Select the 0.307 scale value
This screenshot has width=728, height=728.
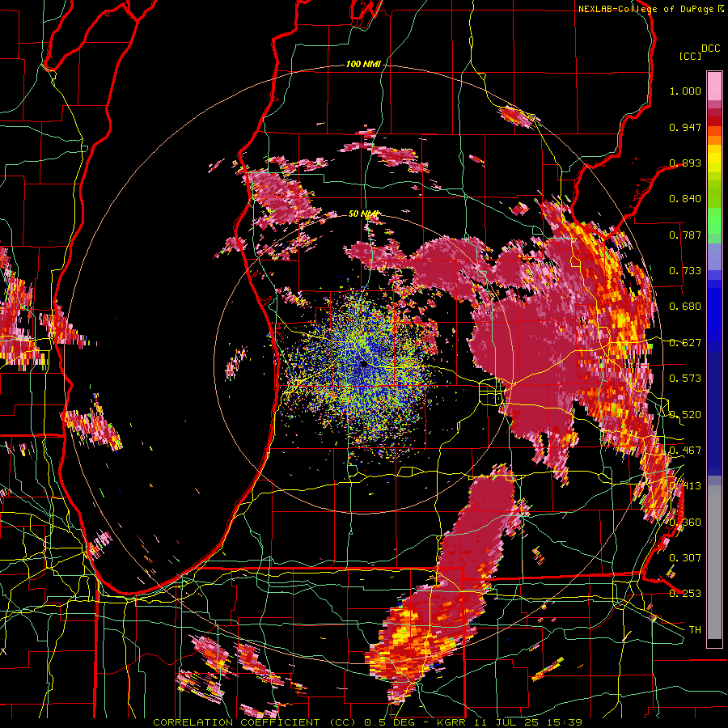[x=685, y=558]
